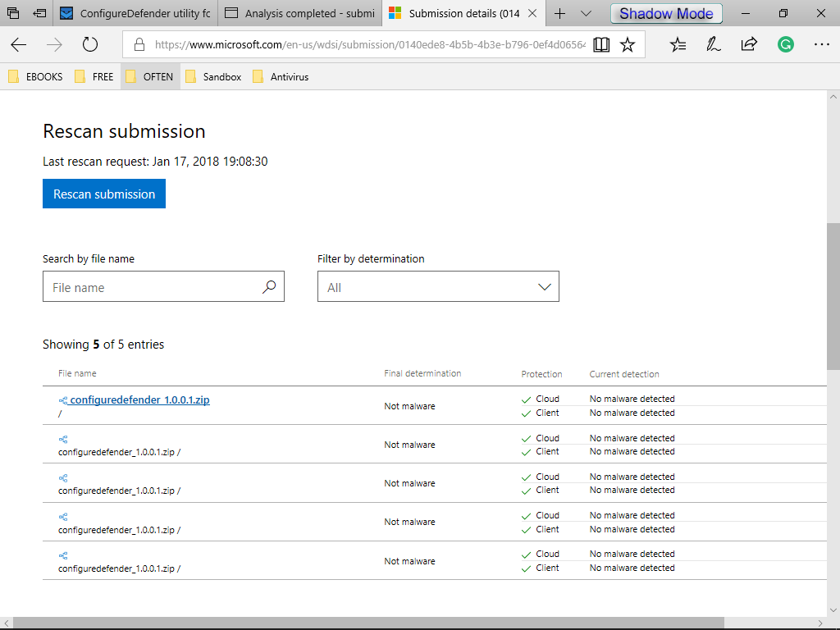Click the last rescan request date text
The height and width of the screenshot is (630, 840).
tap(155, 162)
